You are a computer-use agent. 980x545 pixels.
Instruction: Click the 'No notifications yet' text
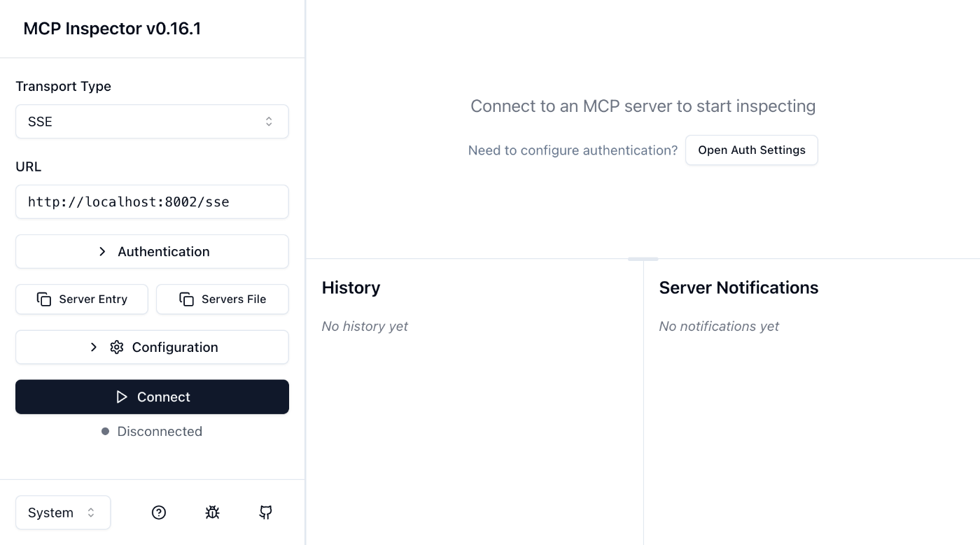(719, 327)
